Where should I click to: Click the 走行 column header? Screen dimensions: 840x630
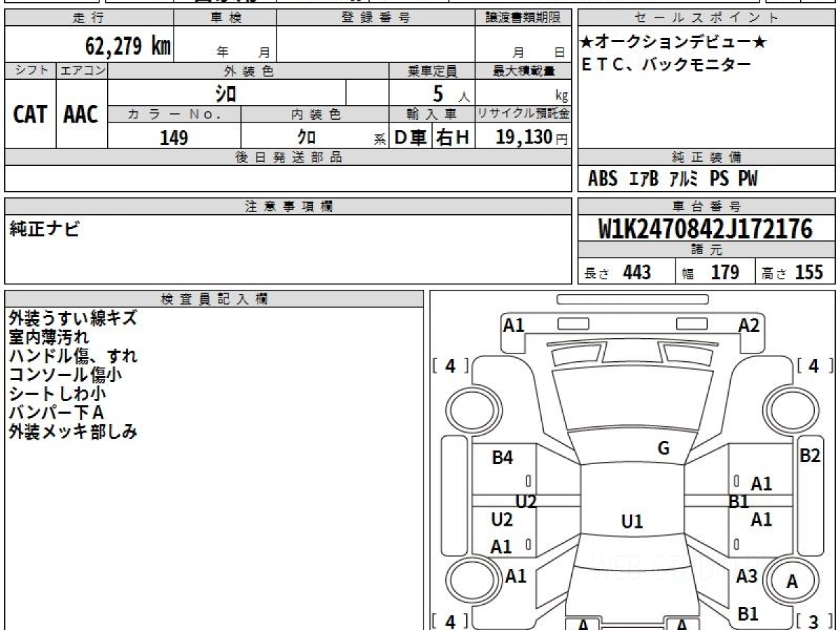point(89,18)
